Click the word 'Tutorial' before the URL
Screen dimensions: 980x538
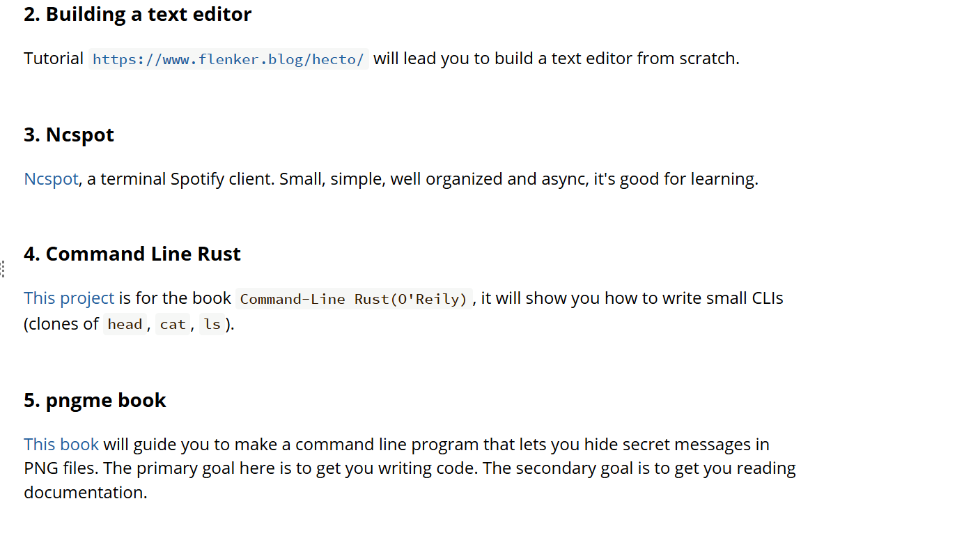click(x=54, y=59)
